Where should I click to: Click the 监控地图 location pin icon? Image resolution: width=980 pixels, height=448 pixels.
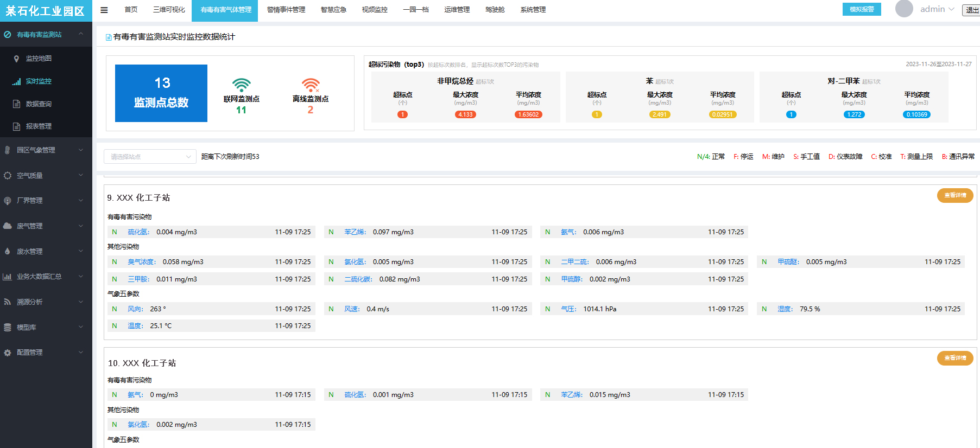coord(16,59)
